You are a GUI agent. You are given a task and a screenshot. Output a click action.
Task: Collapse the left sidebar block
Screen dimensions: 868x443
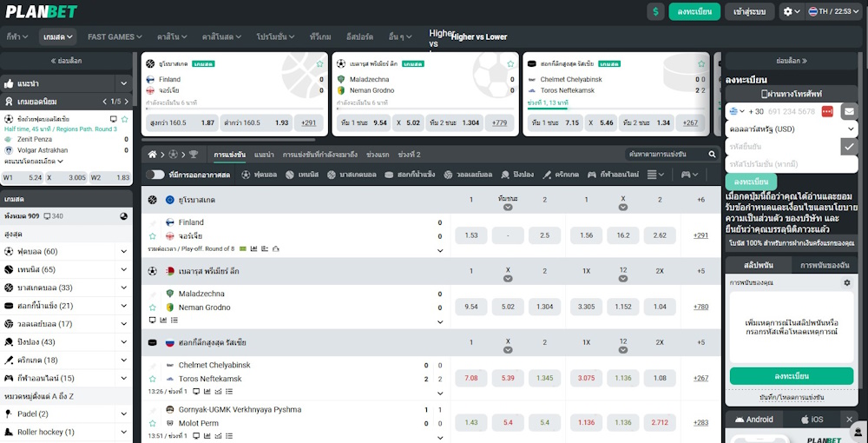click(x=66, y=60)
